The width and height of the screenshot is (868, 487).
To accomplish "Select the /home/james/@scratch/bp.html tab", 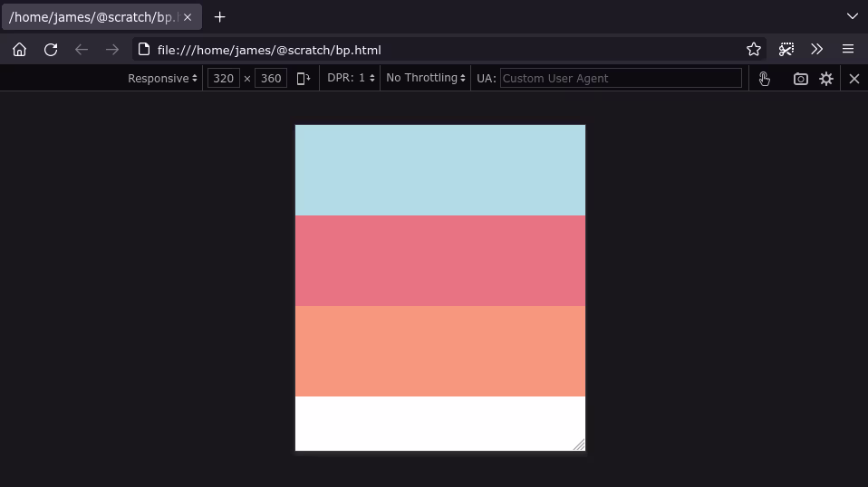I will click(101, 17).
